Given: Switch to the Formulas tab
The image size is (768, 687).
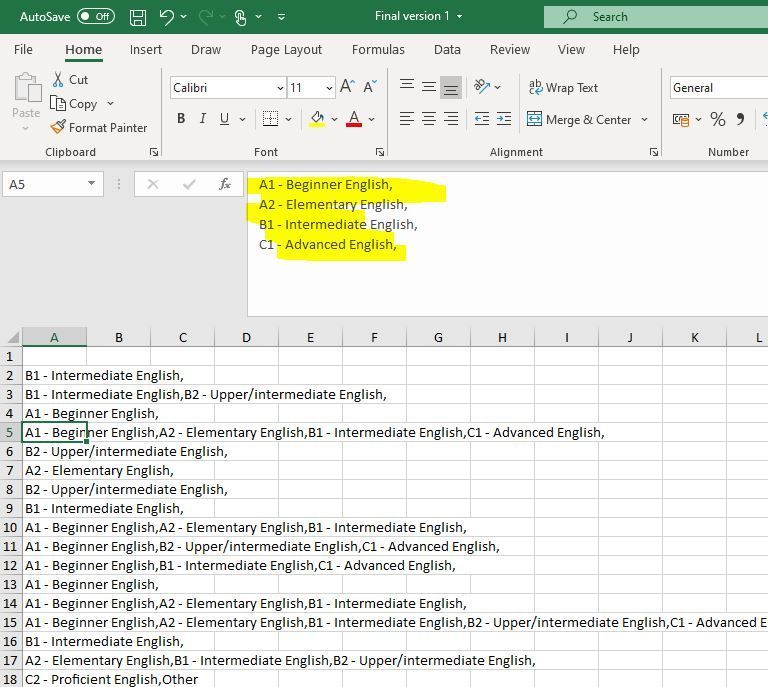Looking at the screenshot, I should pyautogui.click(x=378, y=49).
